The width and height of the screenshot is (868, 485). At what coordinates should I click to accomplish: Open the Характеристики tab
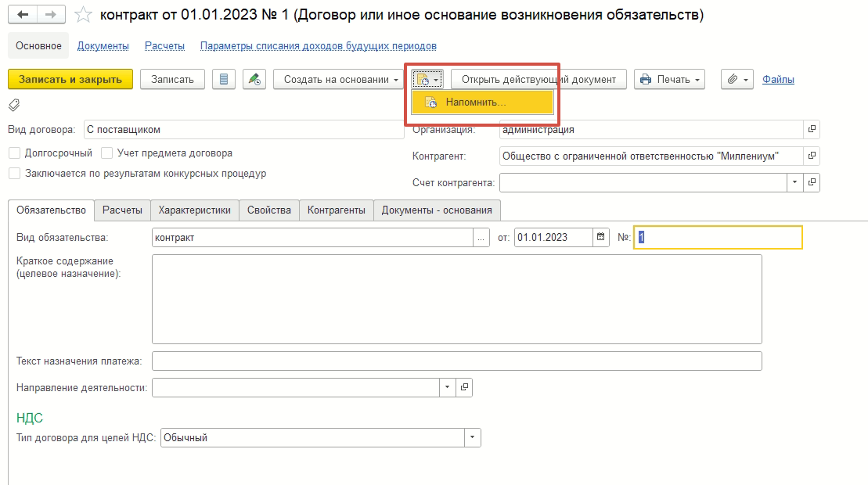tap(194, 210)
